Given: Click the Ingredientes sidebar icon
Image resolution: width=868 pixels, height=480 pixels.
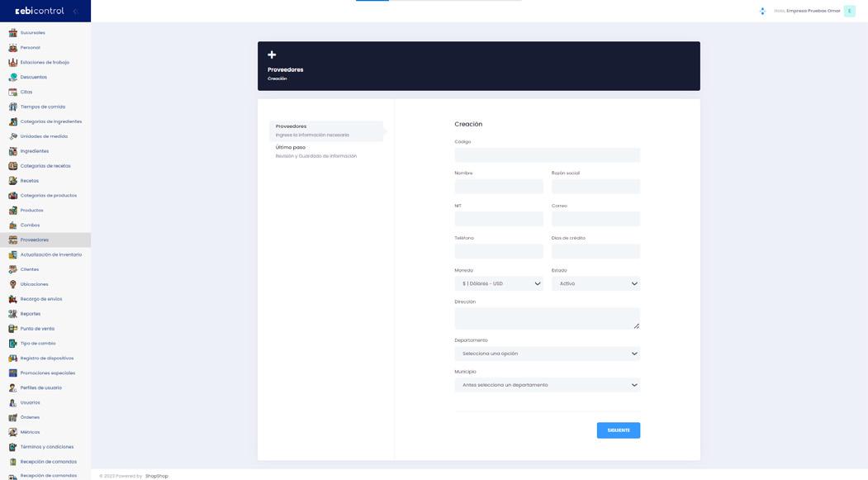Looking at the screenshot, I should tap(12, 151).
